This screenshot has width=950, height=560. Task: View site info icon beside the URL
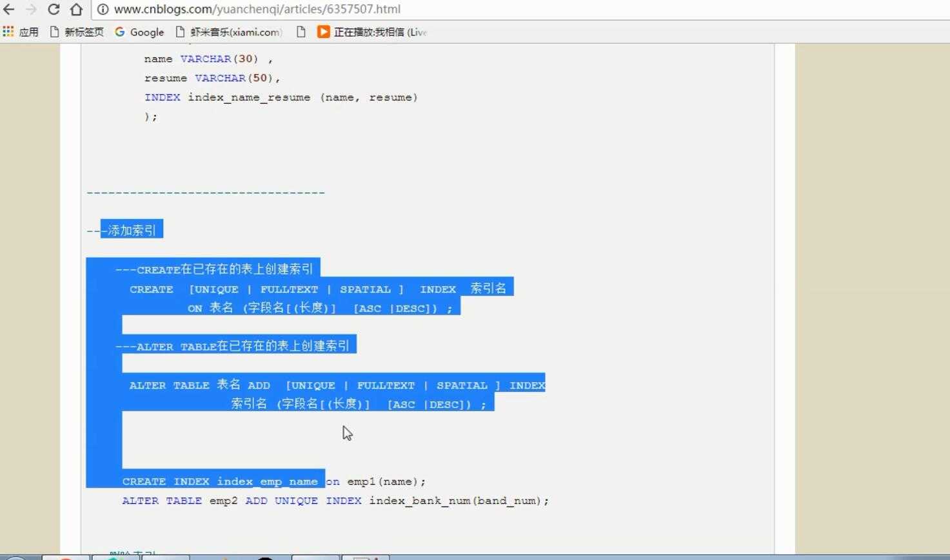point(103,9)
